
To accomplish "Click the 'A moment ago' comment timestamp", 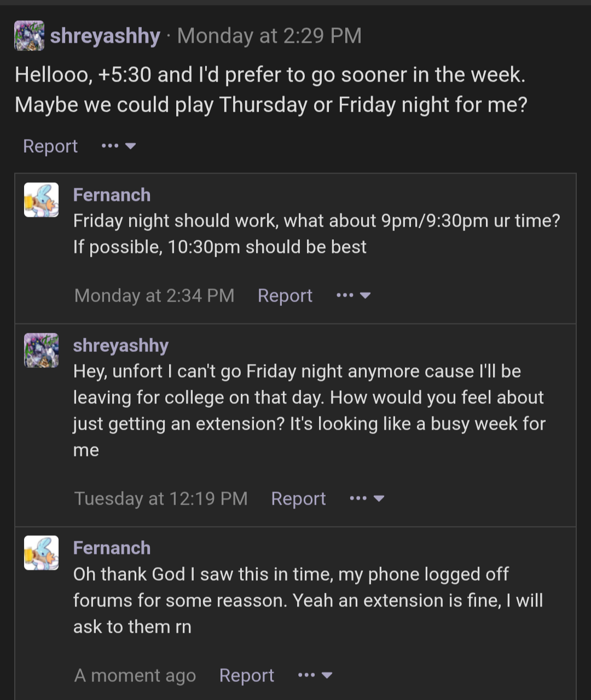I will tap(135, 675).
